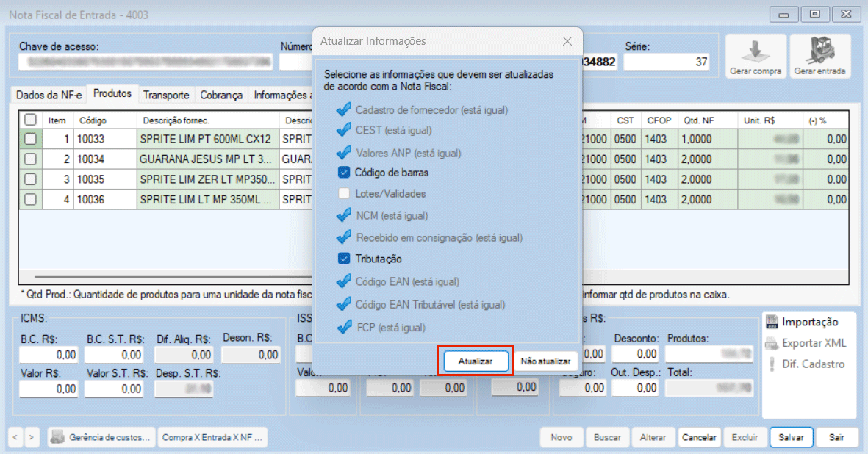Open Compra X Entrada X NF button
Screen dimensions: 868x454
[212, 437]
